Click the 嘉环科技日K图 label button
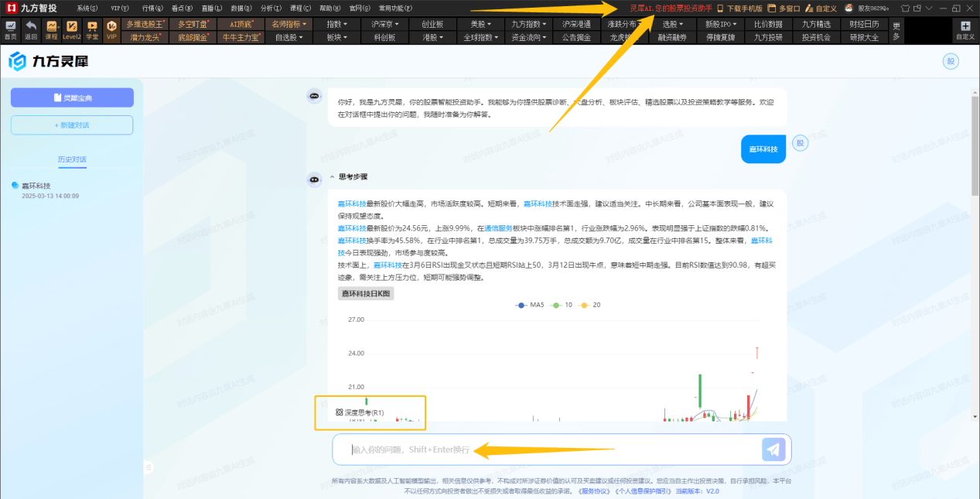Viewport: 980px width, 499px height. point(367,293)
